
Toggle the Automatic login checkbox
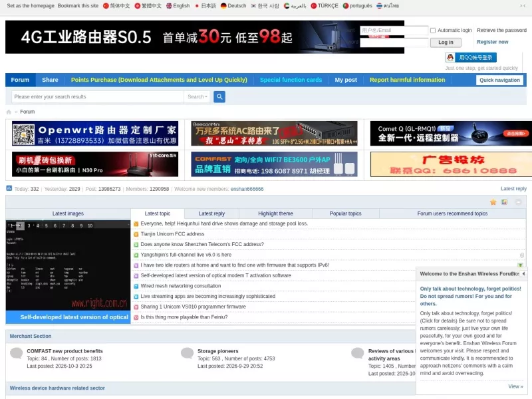(433, 31)
